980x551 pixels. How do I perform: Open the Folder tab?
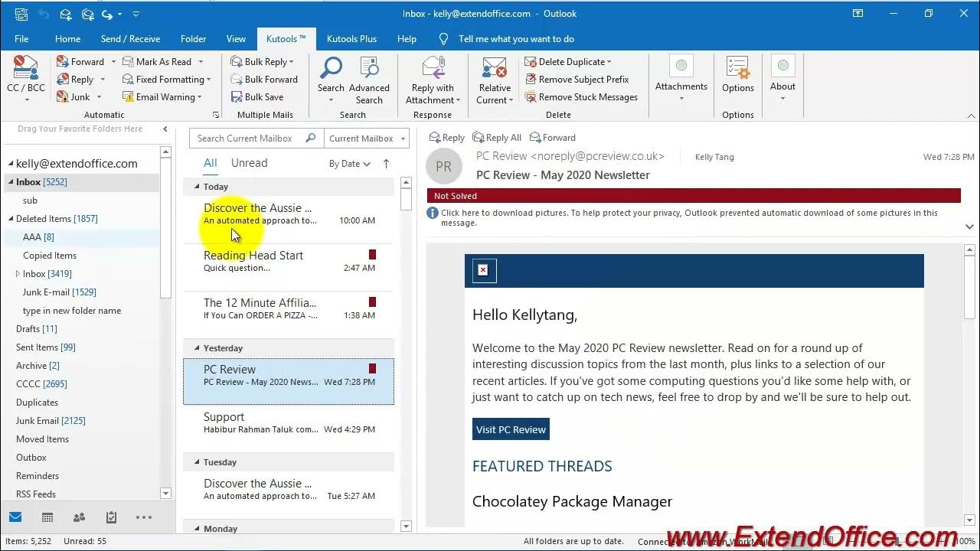[x=193, y=39]
